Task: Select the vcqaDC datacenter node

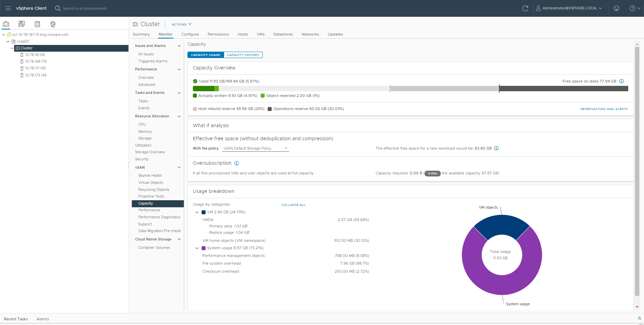Action: 23,41
